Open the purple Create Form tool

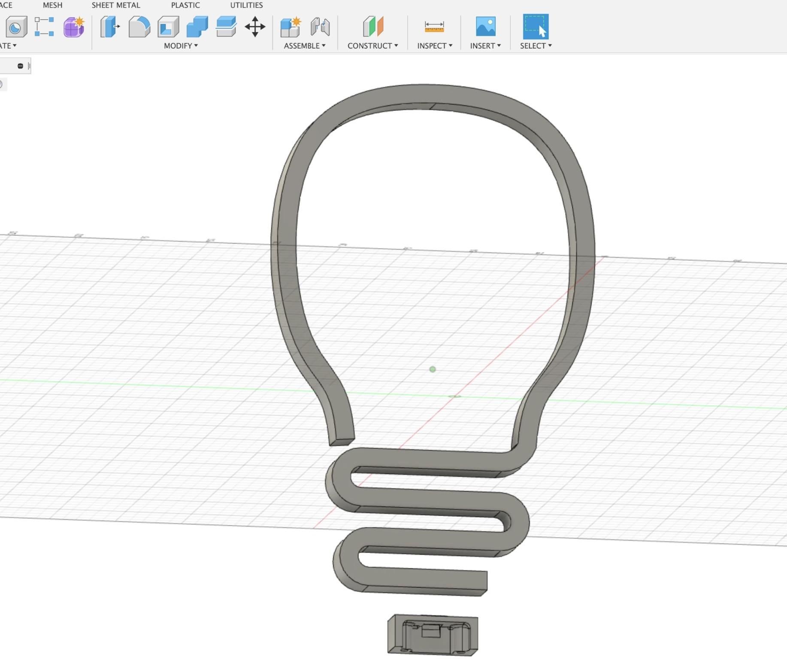tap(73, 27)
